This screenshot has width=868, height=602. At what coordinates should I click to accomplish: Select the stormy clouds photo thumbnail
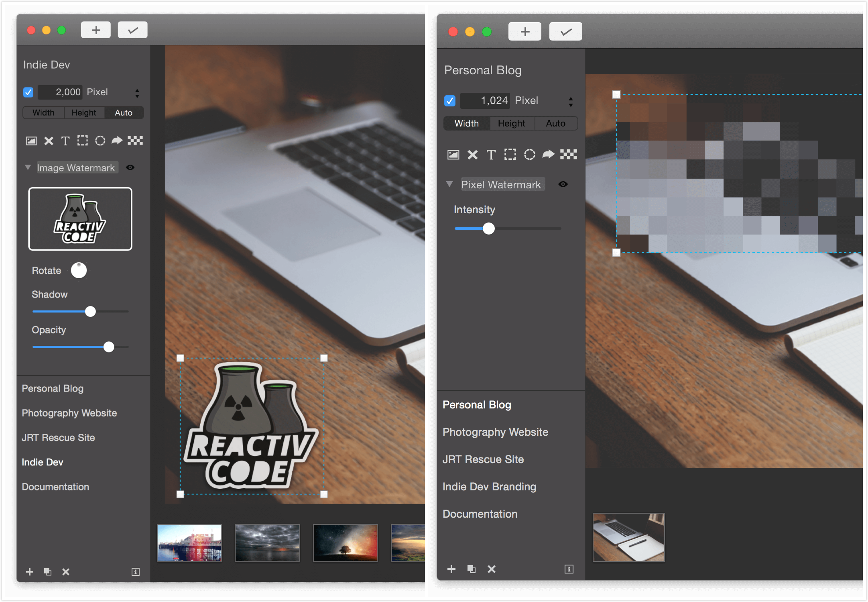tap(267, 543)
